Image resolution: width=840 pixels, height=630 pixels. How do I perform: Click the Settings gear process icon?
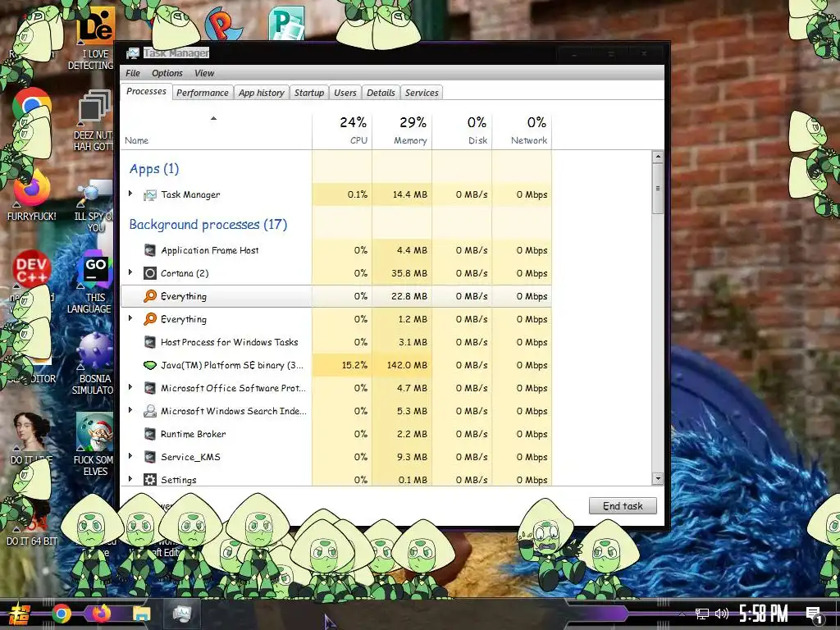(150, 479)
